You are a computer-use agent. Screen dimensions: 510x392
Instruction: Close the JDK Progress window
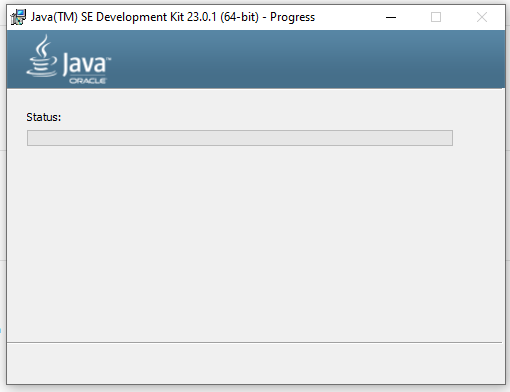tap(482, 17)
